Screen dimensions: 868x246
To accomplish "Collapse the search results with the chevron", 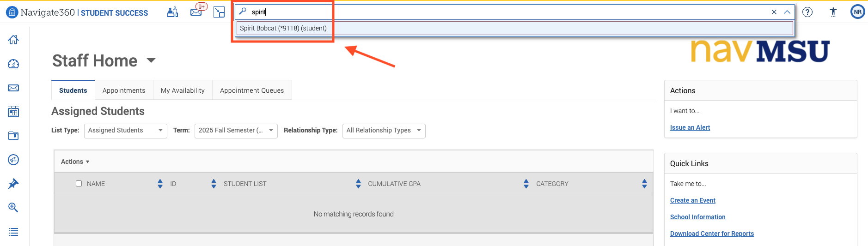I will pos(787,12).
